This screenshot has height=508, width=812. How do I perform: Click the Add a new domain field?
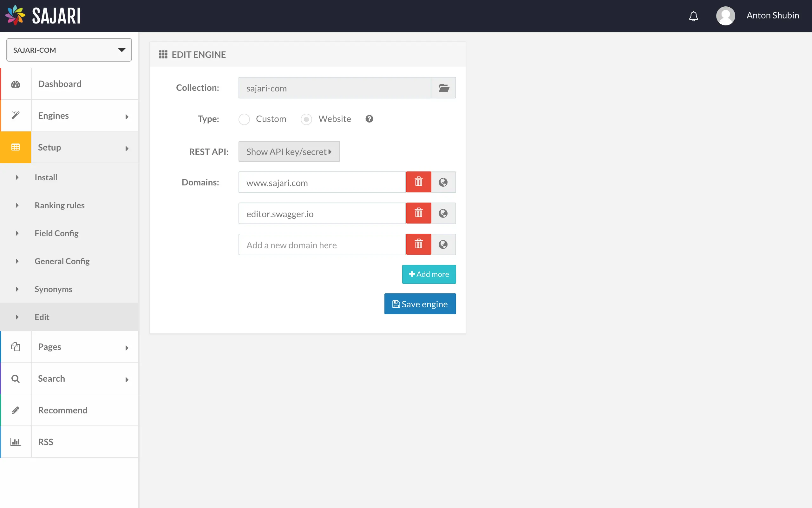[322, 244]
